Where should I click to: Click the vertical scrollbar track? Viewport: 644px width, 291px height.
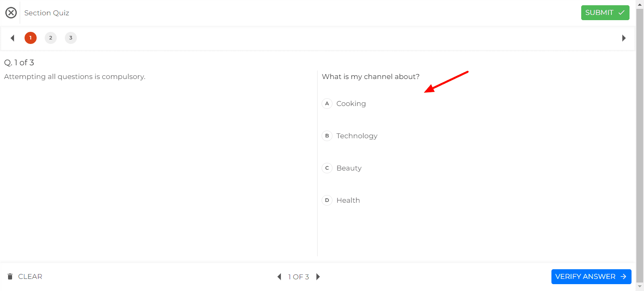640,145
